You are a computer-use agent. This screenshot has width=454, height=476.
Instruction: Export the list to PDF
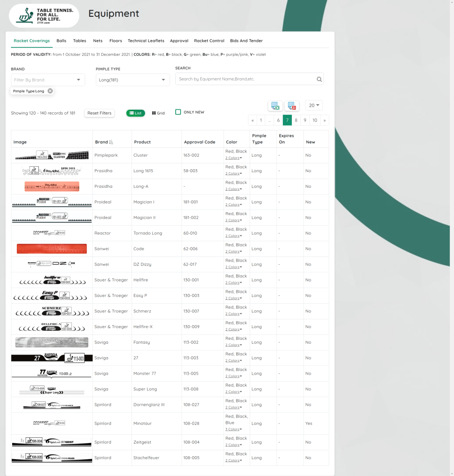292,106
